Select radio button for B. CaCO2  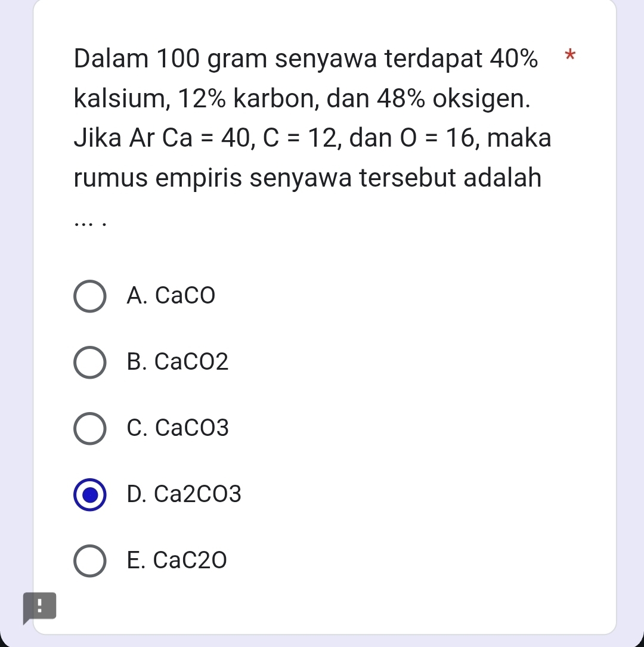tap(90, 363)
